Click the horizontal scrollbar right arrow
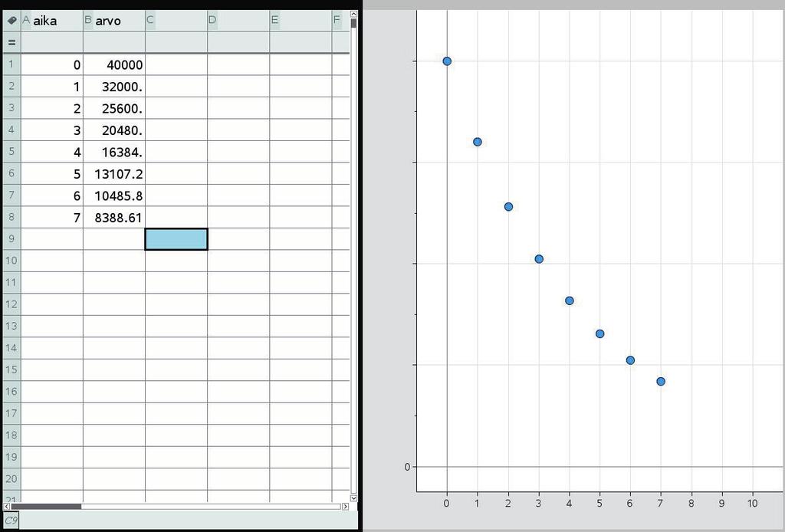This screenshot has width=785, height=532. (346, 507)
